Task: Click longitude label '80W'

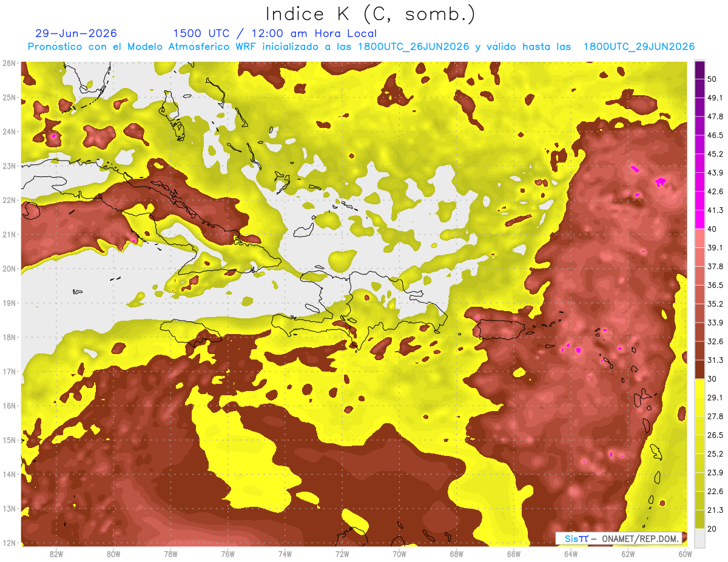Action: 113,554
